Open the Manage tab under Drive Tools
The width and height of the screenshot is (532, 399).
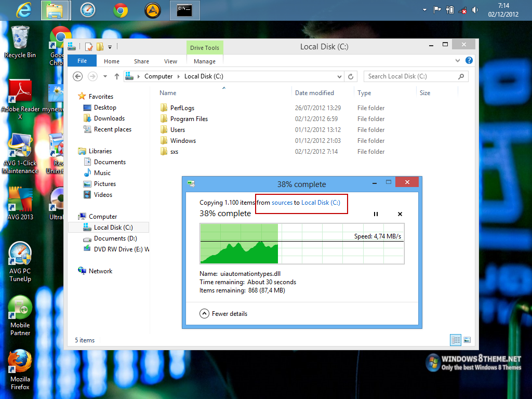(204, 61)
